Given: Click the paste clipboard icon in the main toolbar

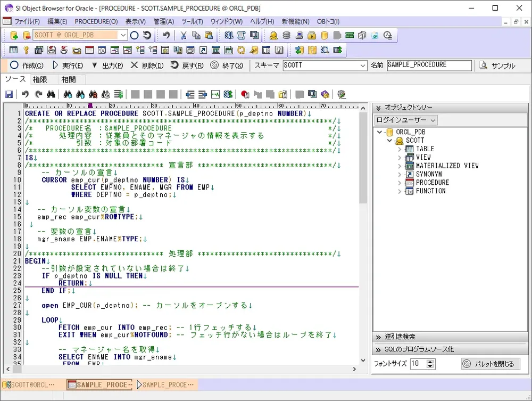Looking at the screenshot, I should pos(209,35).
